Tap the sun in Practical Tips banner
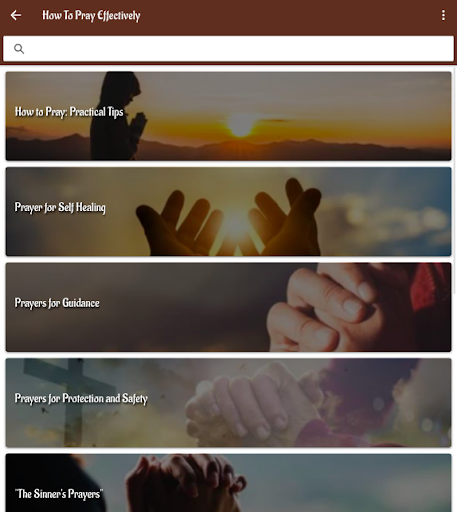Viewport: 457px width, 512px height. click(x=241, y=125)
